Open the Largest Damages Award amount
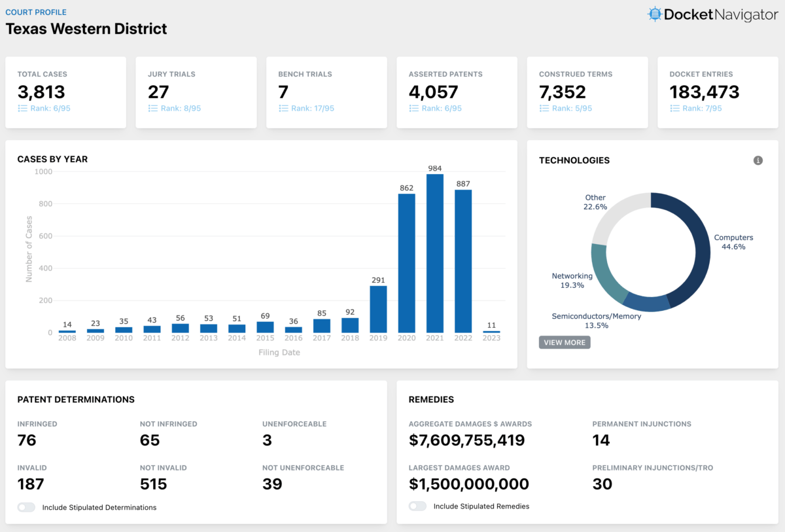The image size is (785, 532). (468, 484)
